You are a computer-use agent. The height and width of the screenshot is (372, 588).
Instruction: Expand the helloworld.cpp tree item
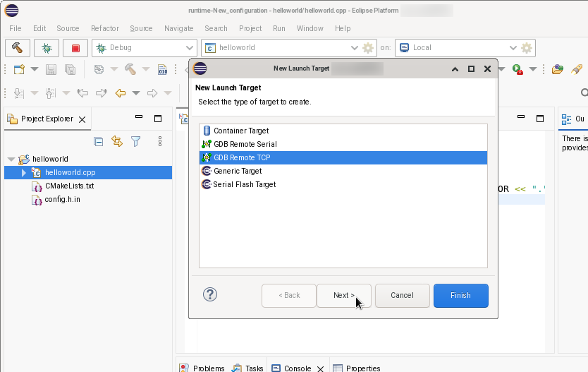pos(24,173)
